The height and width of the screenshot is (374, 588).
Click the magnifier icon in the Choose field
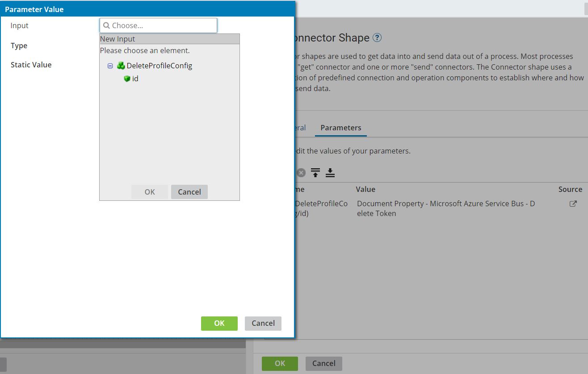[106, 25]
